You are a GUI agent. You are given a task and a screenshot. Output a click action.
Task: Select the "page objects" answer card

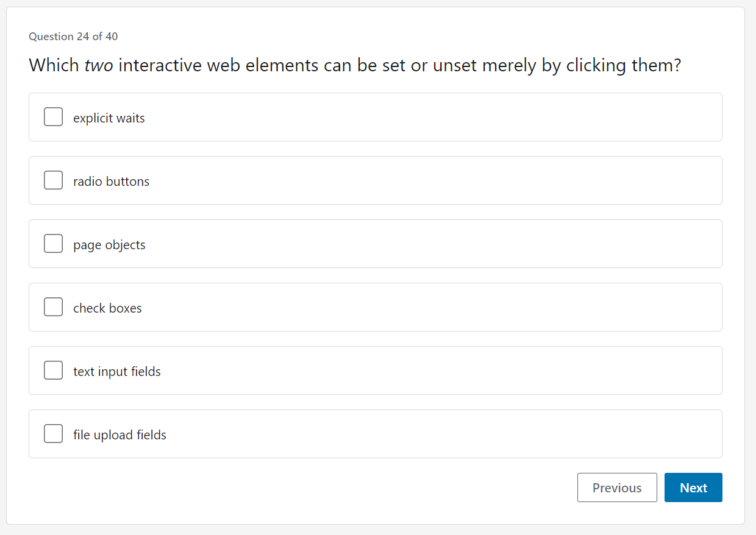tap(376, 243)
